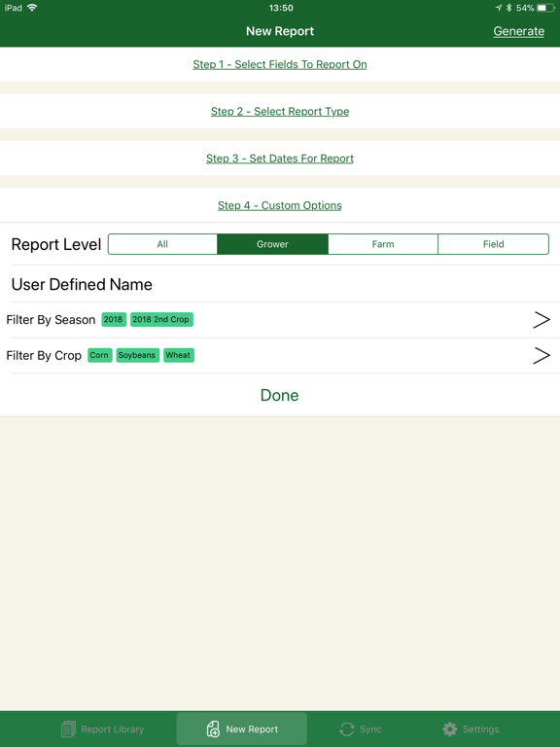Open Step 3 - Set Dates For Report
This screenshot has width=560, height=747.
click(x=280, y=159)
